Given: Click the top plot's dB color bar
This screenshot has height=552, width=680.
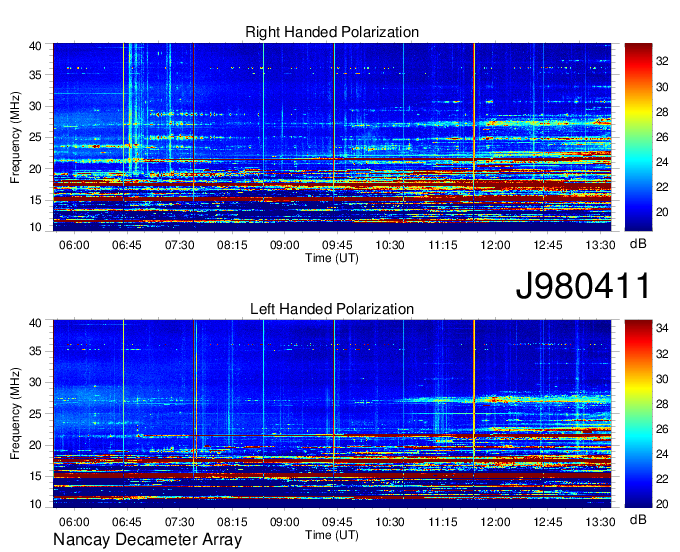Looking at the screenshot, I should (638, 137).
